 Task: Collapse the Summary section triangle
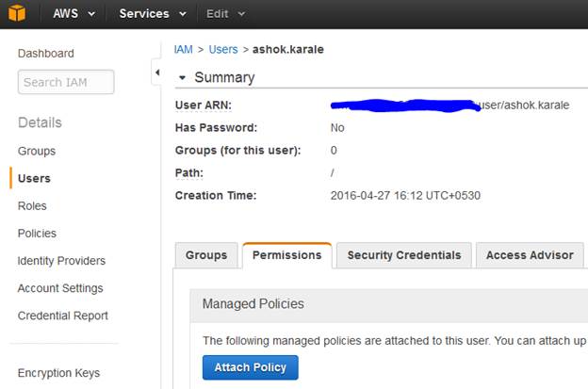[x=182, y=77]
